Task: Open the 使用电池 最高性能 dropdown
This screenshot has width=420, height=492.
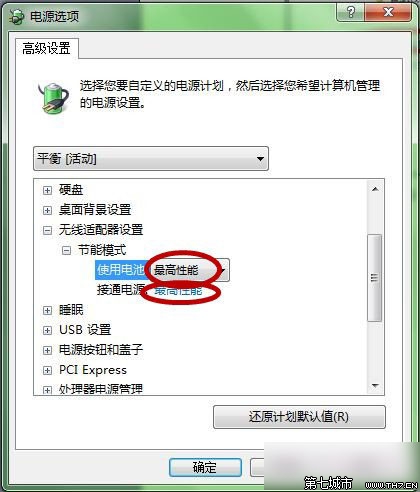Action: point(190,270)
